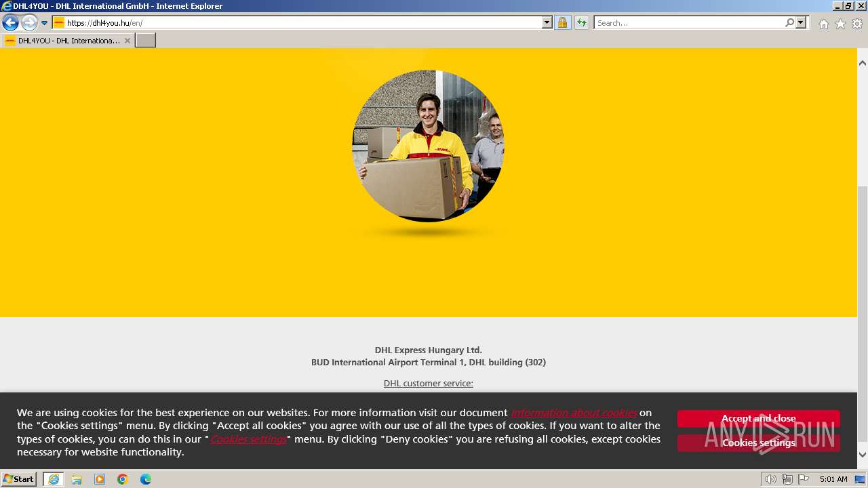The height and width of the screenshot is (488, 868).
Task: Click the Cookies settings button
Action: pyautogui.click(x=758, y=443)
